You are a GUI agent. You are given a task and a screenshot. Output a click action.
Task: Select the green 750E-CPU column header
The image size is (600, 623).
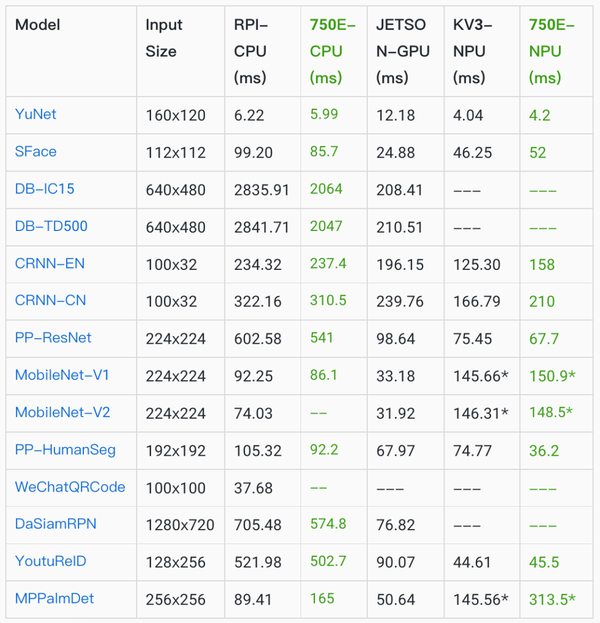point(326,51)
